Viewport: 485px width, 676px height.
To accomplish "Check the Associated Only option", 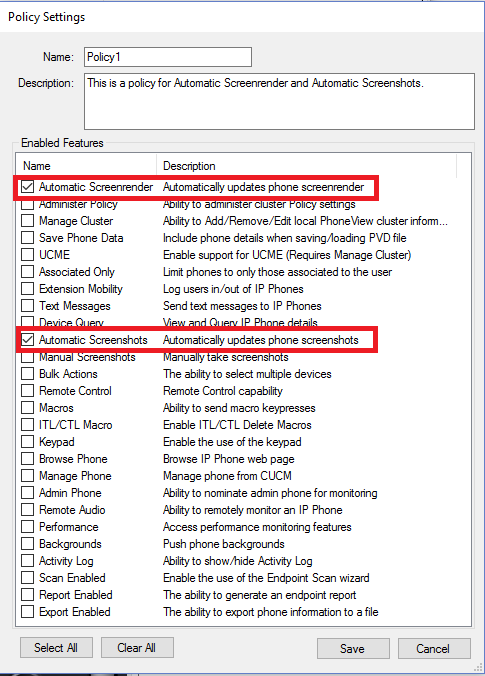I will 28,272.
